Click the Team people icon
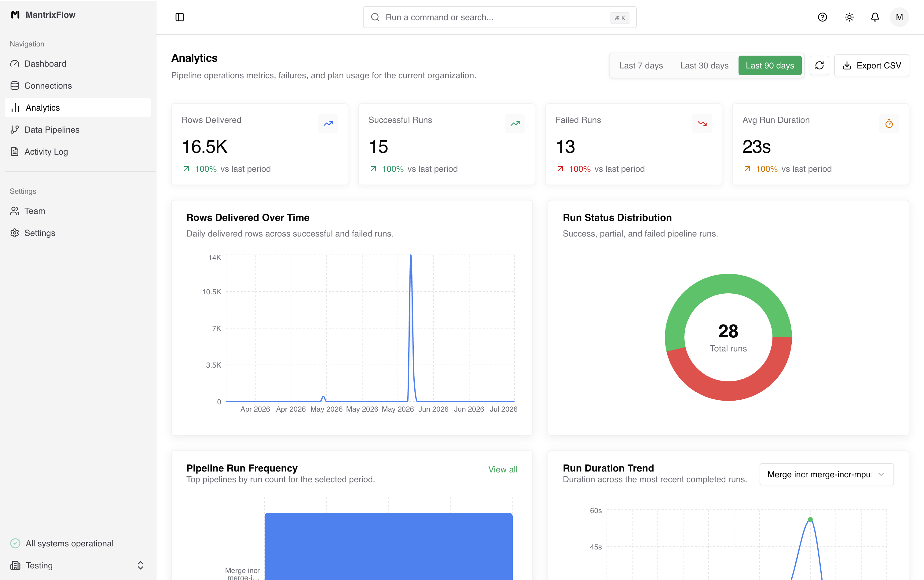 (15, 211)
